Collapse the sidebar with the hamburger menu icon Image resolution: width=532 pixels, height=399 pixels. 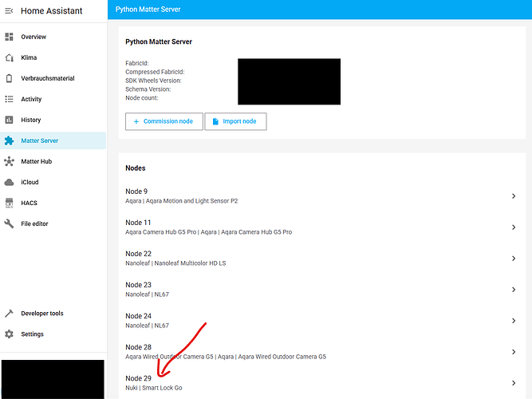tap(9, 10)
